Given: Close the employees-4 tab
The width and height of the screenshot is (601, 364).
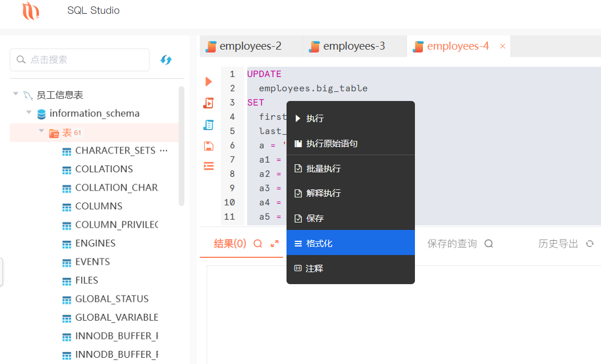Looking at the screenshot, I should (502, 46).
